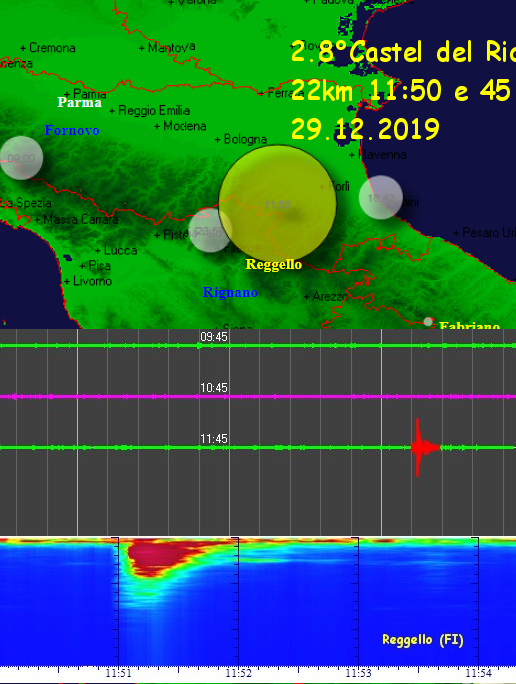
Task: Select the 09:45 trace time label
Action: click(x=214, y=337)
